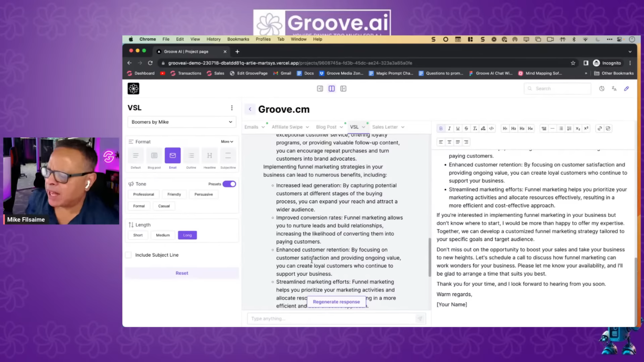Create a bulleted list
Viewport: 644px width, 362px height.
tap(561, 128)
